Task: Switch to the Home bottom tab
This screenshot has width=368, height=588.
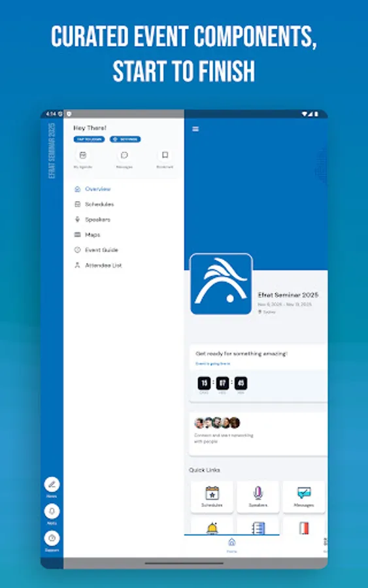Action: [232, 546]
